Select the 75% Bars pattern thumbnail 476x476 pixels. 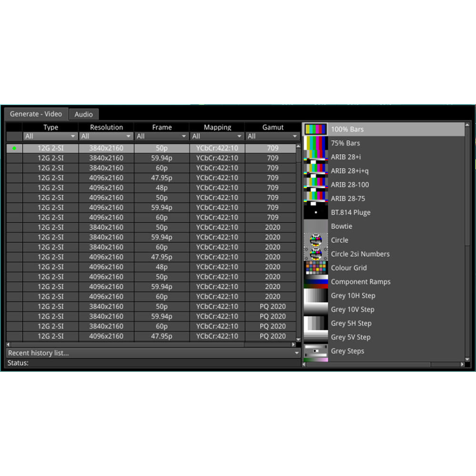(316, 143)
